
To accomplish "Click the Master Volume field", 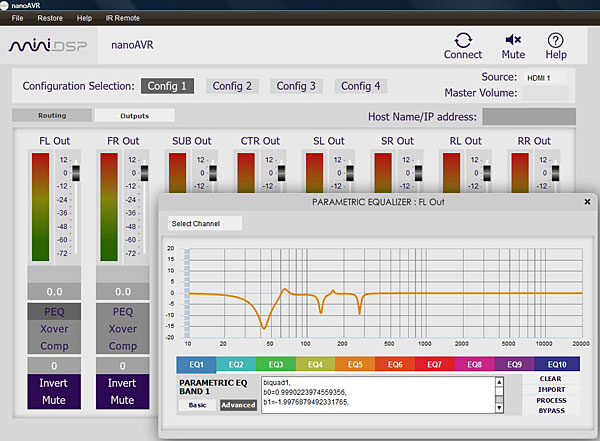I will click(x=545, y=93).
